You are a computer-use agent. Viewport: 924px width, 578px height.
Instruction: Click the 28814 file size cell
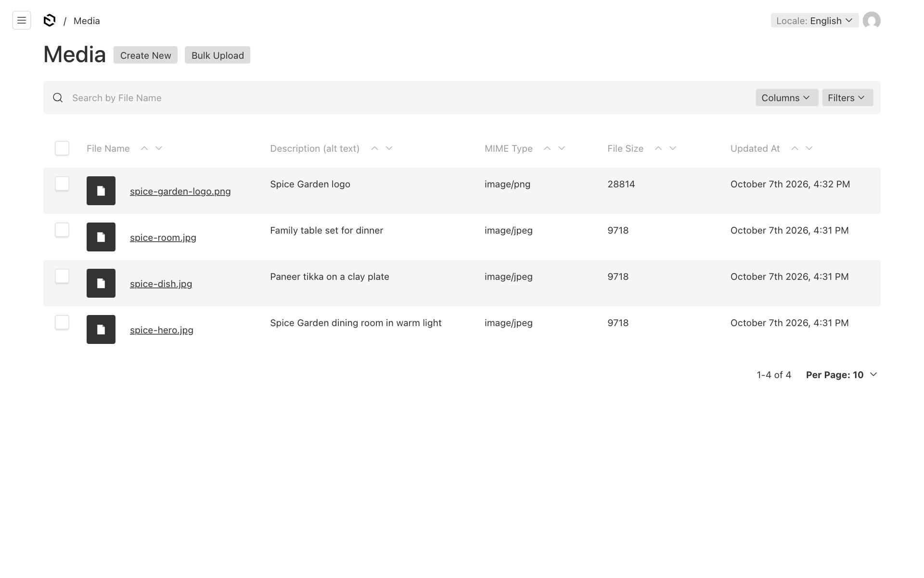point(621,184)
